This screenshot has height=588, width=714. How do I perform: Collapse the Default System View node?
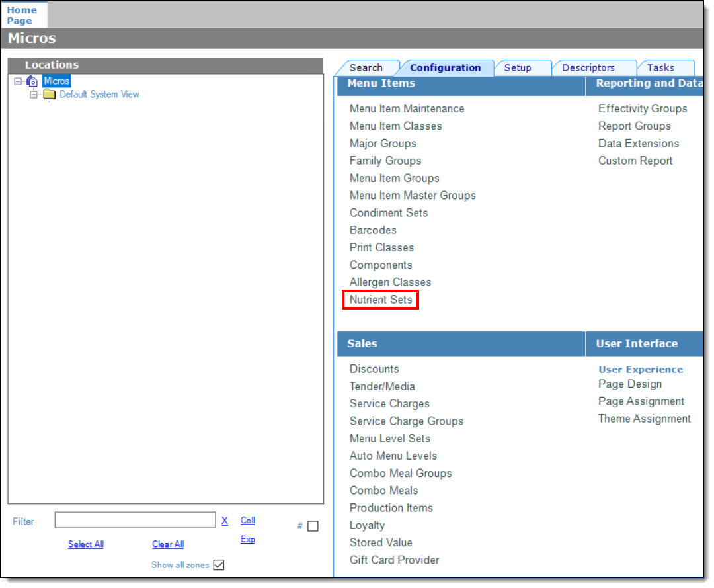coord(33,95)
